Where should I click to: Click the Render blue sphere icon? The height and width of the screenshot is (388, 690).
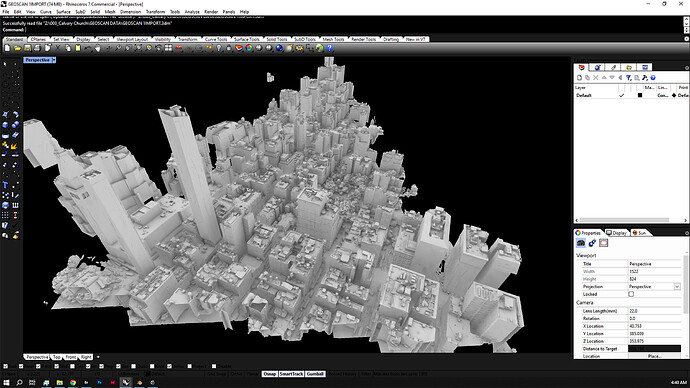[x=279, y=48]
